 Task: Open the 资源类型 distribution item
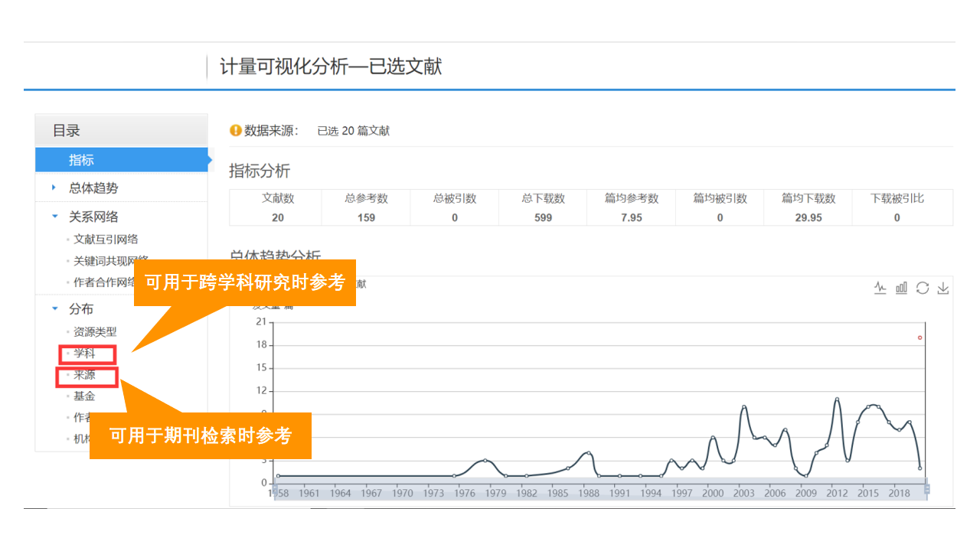click(x=95, y=332)
